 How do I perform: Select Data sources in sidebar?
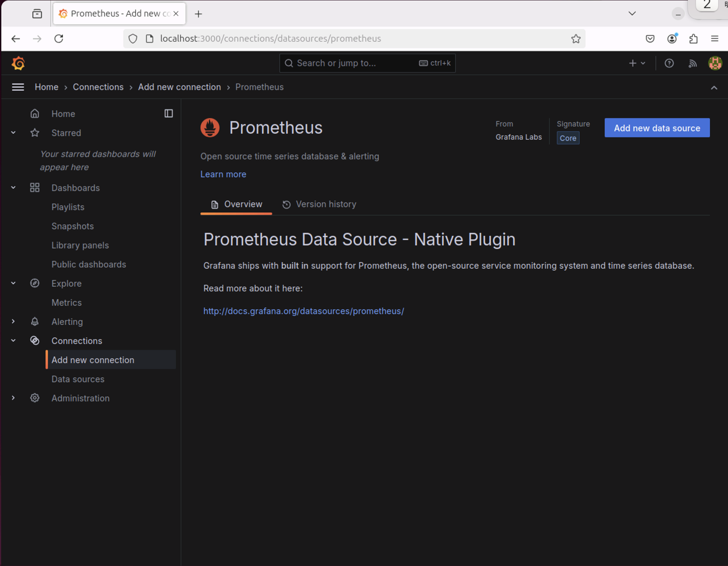tap(78, 379)
